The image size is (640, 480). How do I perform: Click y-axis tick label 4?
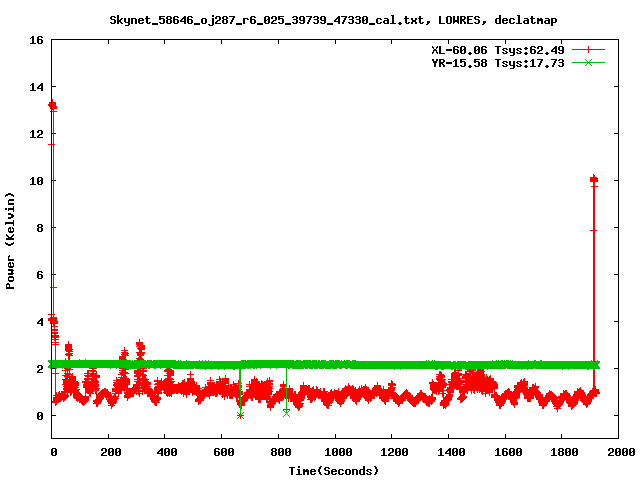click(40, 322)
